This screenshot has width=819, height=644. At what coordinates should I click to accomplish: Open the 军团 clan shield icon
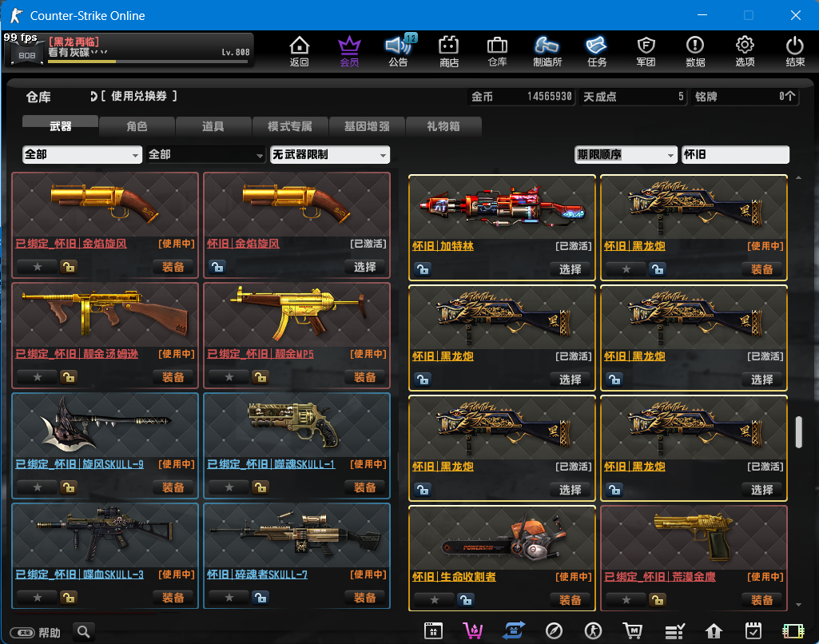(646, 51)
